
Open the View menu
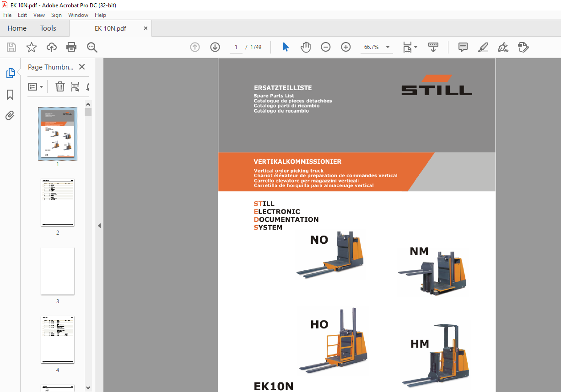coord(39,15)
